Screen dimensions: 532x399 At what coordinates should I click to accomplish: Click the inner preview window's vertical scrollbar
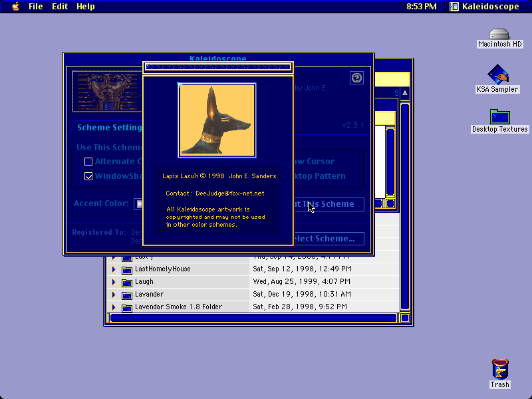[390, 162]
